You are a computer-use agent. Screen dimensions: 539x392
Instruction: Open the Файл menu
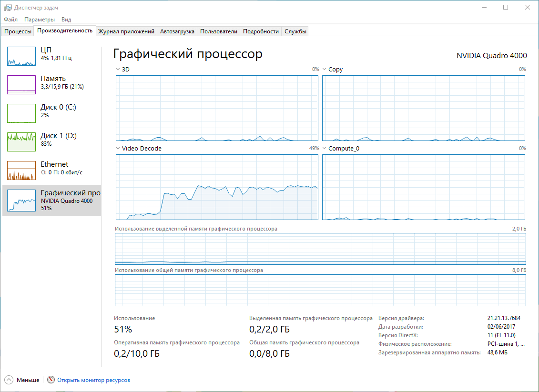10,20
